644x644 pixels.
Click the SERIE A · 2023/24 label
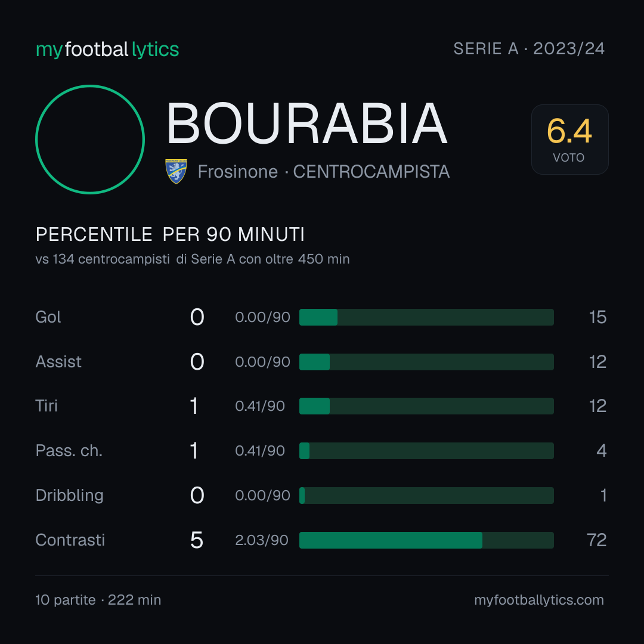click(x=529, y=49)
